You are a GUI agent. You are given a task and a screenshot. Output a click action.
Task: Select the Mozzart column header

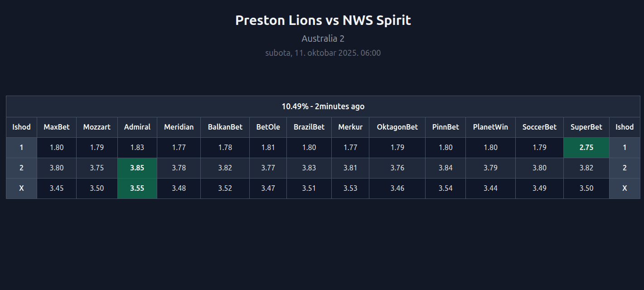point(97,127)
